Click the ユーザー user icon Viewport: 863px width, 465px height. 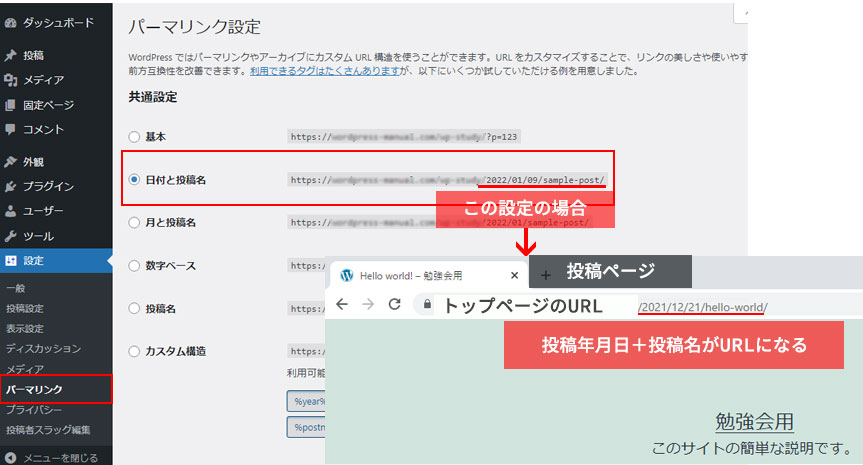(10, 211)
